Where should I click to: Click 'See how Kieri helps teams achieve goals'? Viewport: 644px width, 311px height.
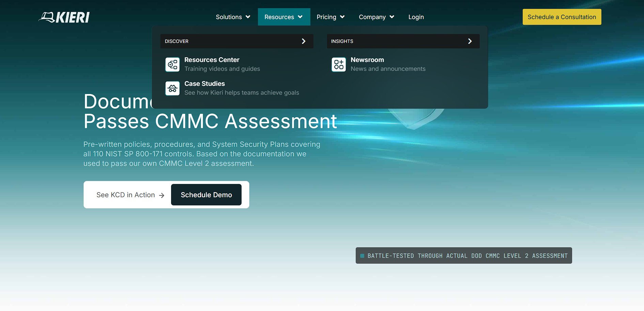click(242, 93)
